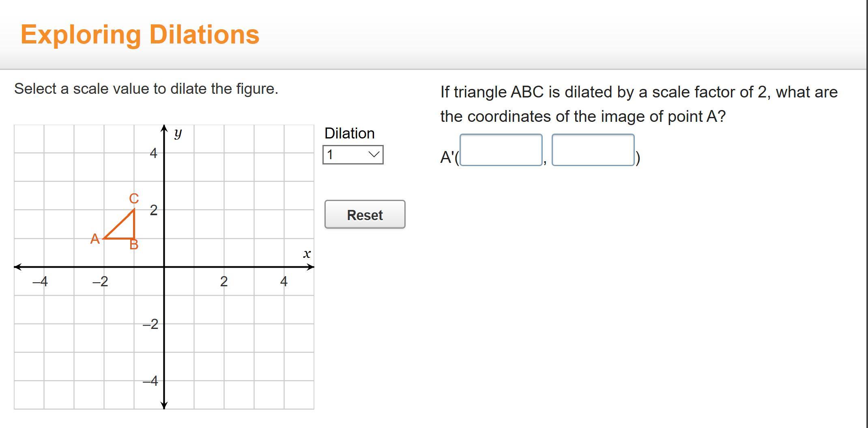Click the left arrowhead of the x-axis

pos(18,267)
